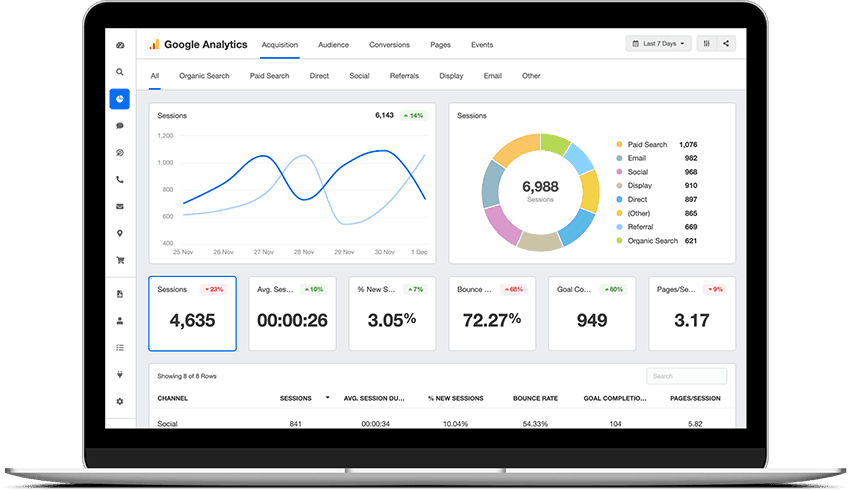
Task: Select the Organic Search channel filter
Action: tap(204, 76)
